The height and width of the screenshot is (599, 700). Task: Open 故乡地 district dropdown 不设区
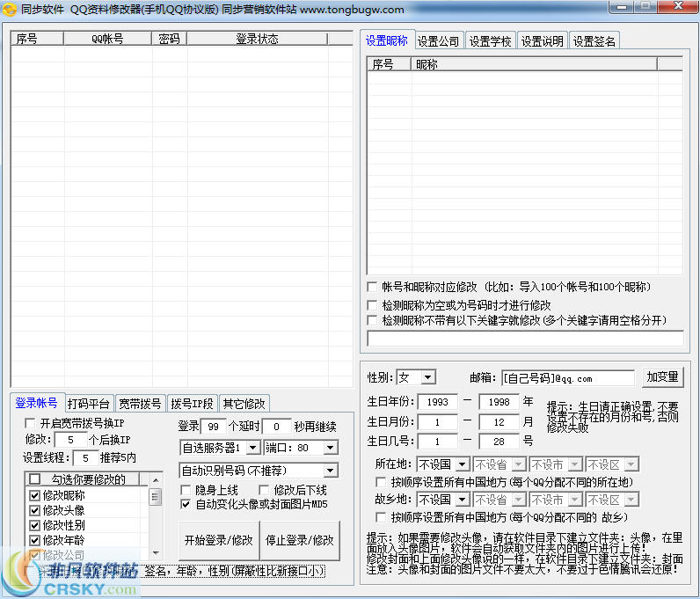(x=631, y=500)
